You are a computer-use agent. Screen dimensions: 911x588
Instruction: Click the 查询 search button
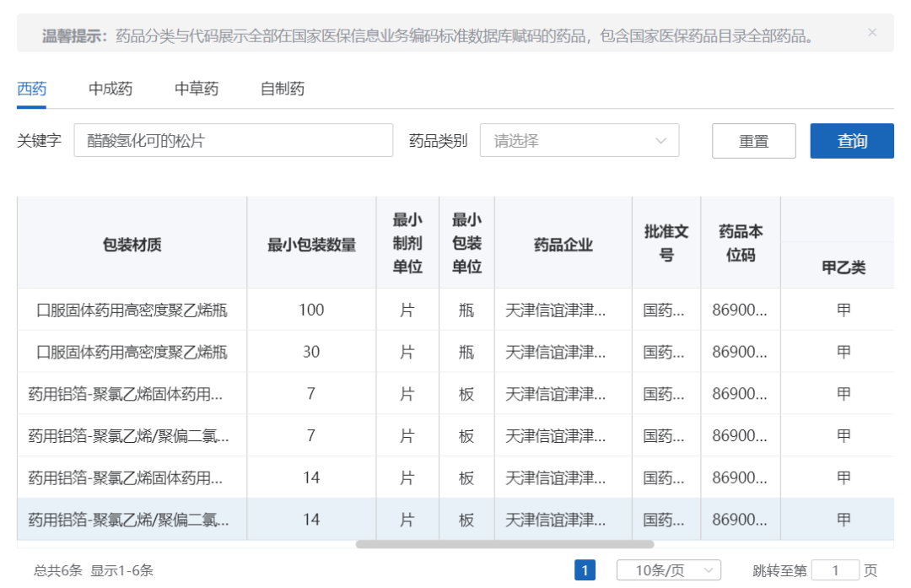pos(852,141)
